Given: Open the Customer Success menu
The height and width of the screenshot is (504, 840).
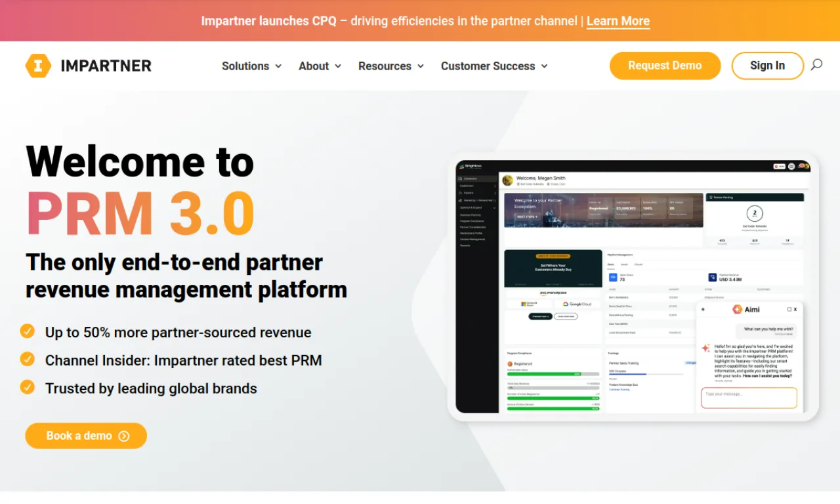Looking at the screenshot, I should (x=494, y=66).
